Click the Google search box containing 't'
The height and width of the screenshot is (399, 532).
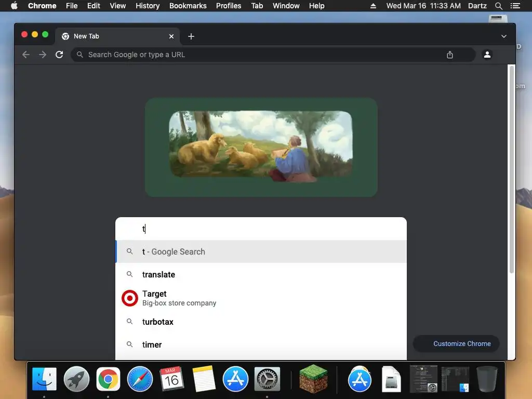point(261,229)
